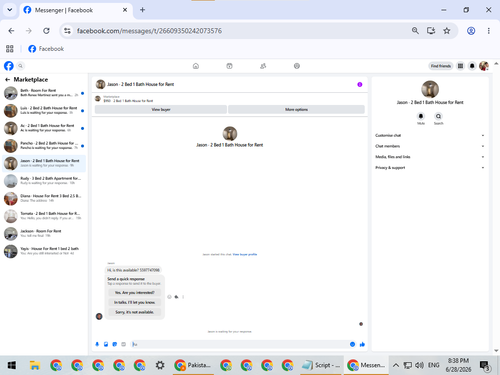Image resolution: width=500 pixels, height=375 pixels.
Task: Open the Facebook menu grid icon
Action: pos(460,66)
